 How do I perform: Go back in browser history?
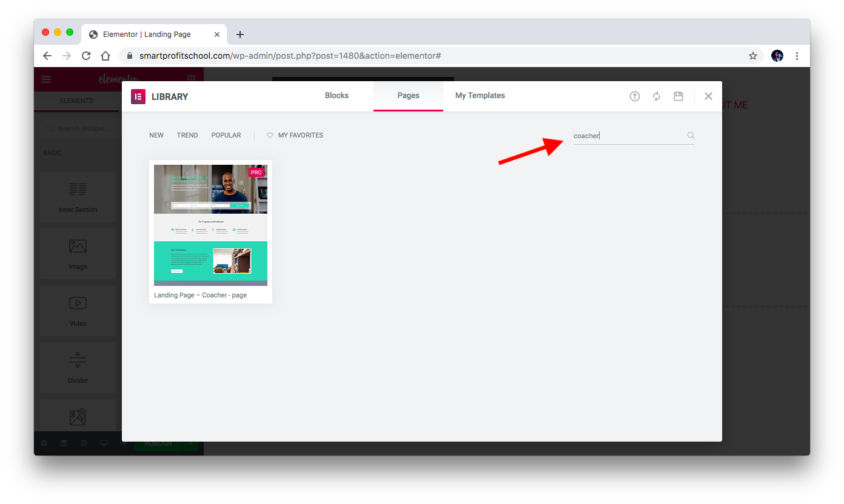tap(47, 56)
